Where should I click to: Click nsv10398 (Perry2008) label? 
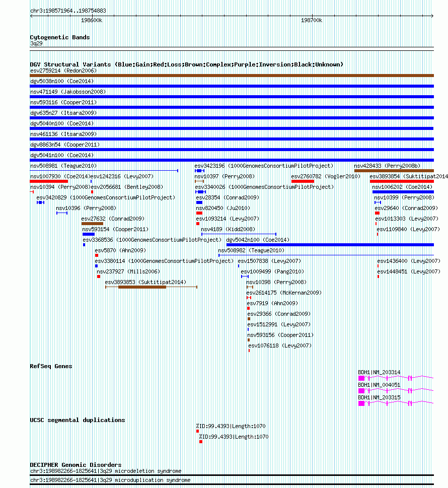[x=276, y=283]
